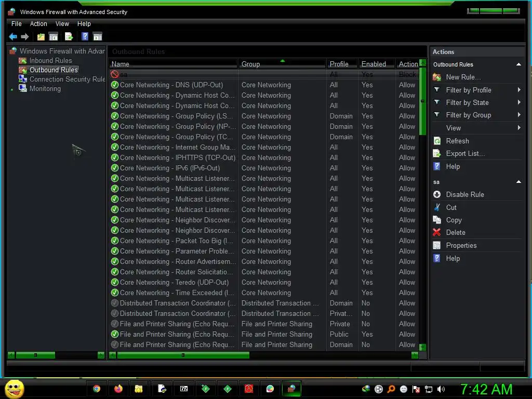Go back using the blue back arrow
This screenshot has height=399, width=532.
[13, 37]
